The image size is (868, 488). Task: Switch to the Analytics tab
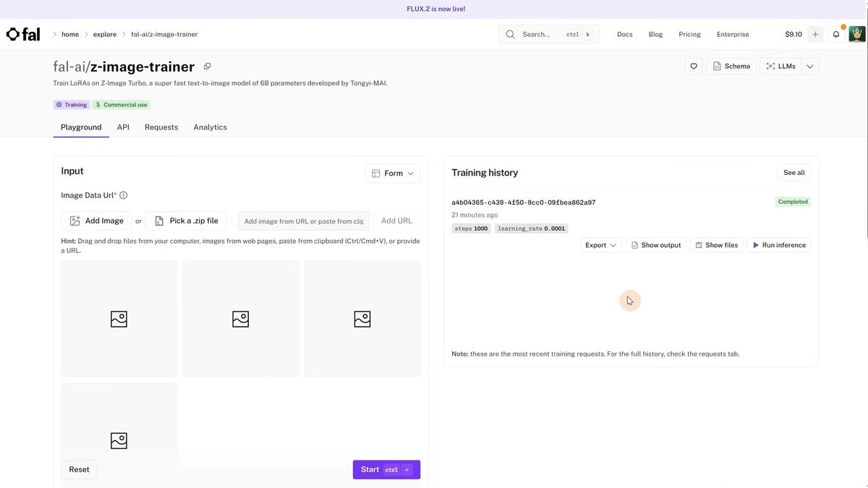pyautogui.click(x=210, y=127)
